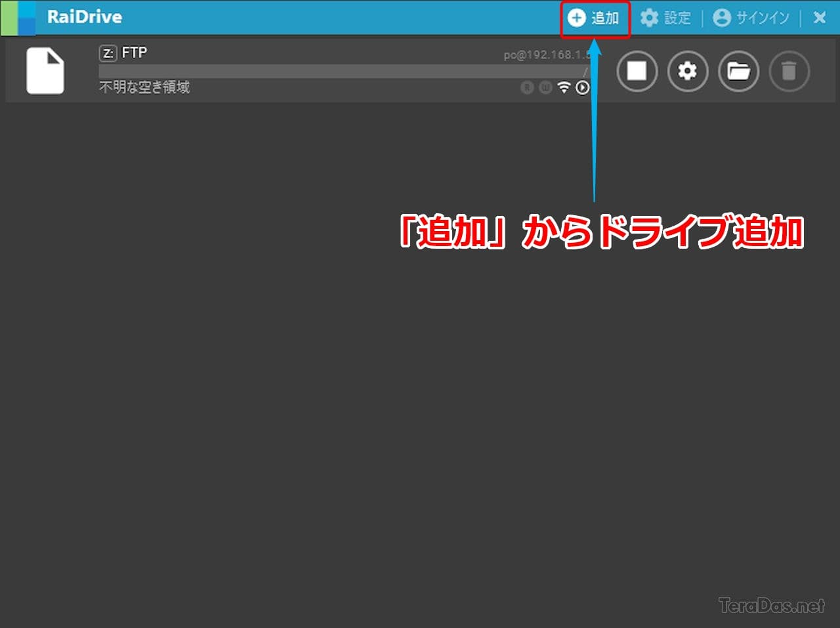This screenshot has height=628, width=840.
Task: Click the po@192.168.1 address text
Action: pyautogui.click(x=547, y=55)
